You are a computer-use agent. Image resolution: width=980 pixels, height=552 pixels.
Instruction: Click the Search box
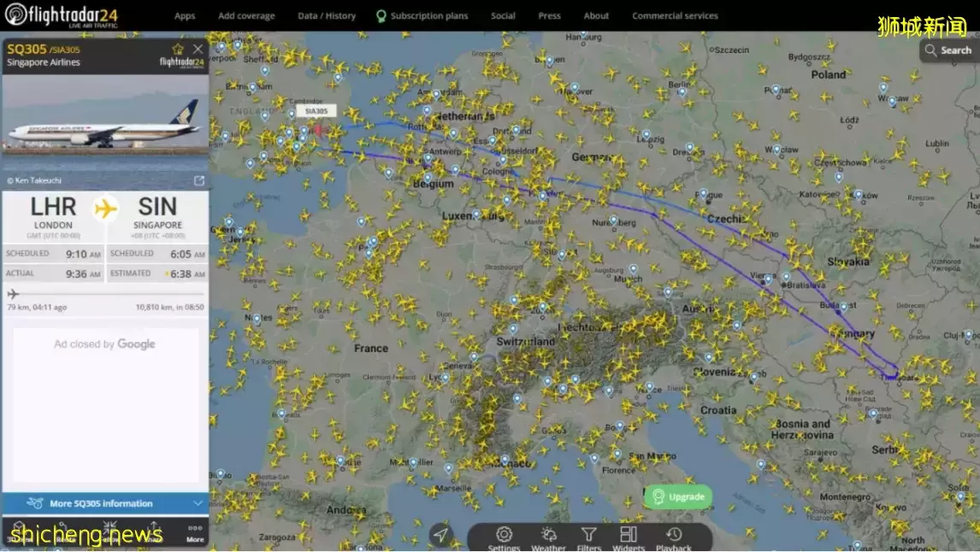[x=948, y=50]
